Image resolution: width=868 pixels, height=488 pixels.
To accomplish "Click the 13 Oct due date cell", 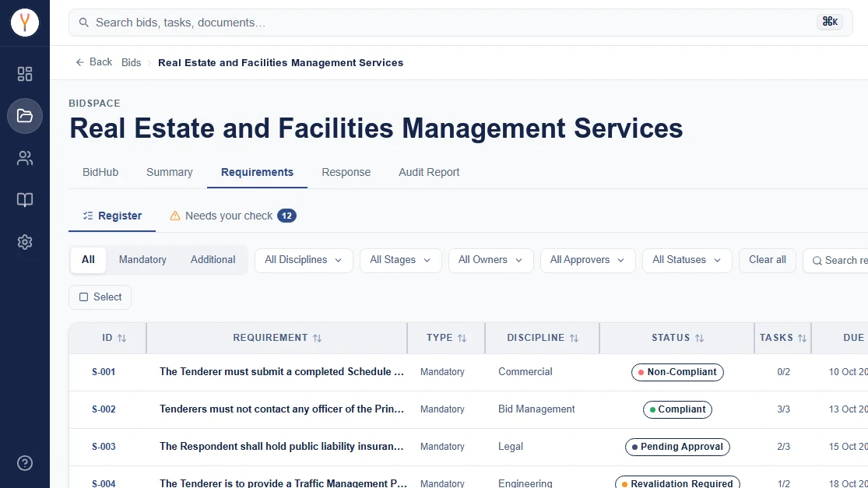I will coord(848,409).
